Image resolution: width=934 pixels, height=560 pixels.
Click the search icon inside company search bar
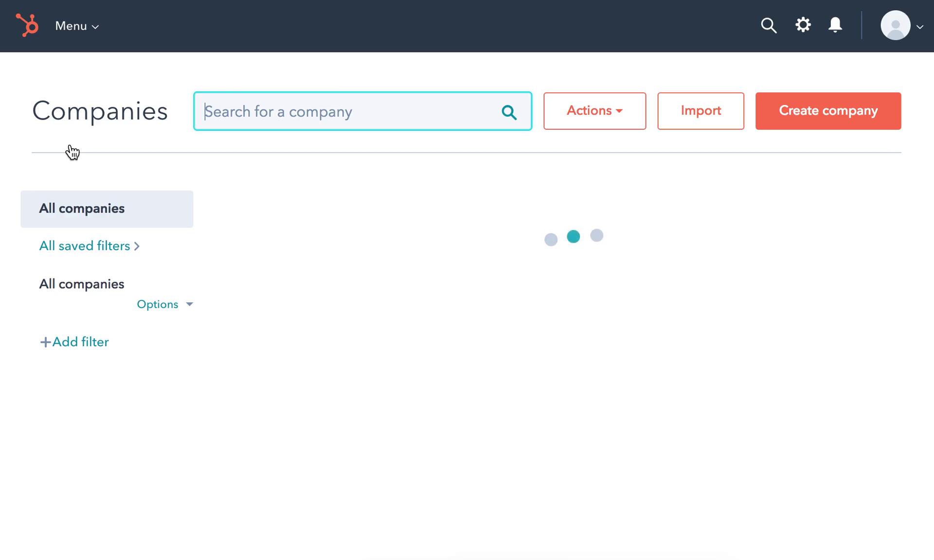(x=509, y=112)
